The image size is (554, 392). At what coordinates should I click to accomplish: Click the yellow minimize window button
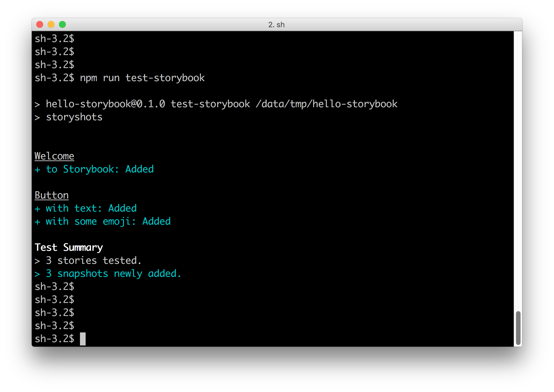pos(51,24)
